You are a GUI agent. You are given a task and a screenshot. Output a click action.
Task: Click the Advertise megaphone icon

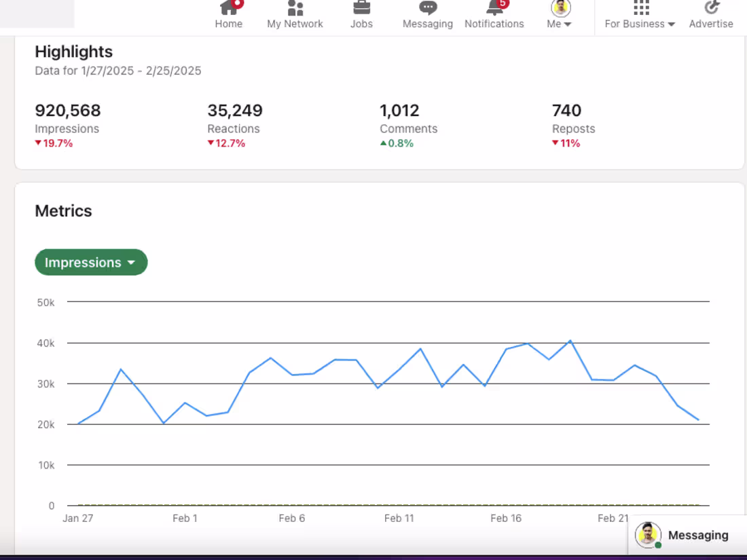pyautogui.click(x=711, y=8)
